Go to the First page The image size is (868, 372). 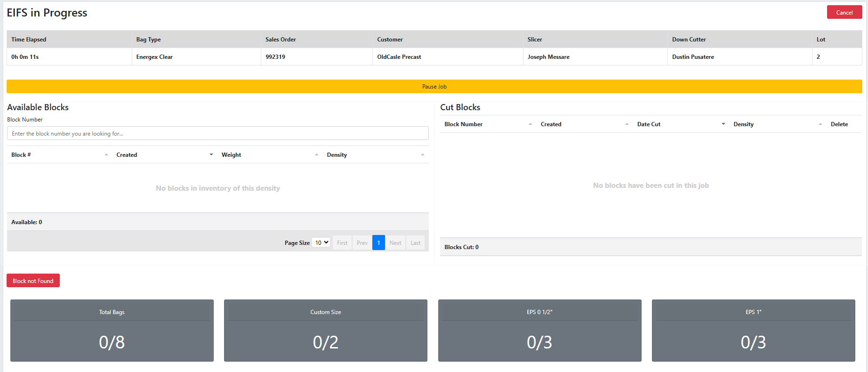[342, 243]
